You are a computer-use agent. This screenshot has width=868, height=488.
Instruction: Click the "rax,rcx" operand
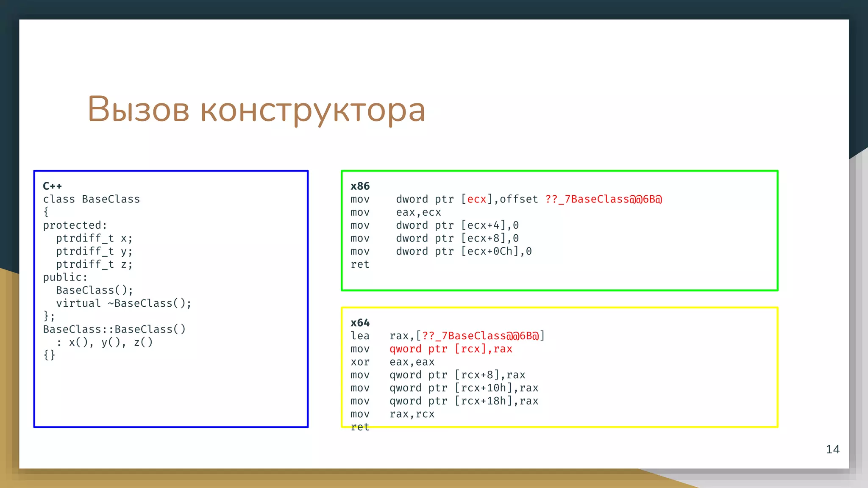click(x=412, y=414)
